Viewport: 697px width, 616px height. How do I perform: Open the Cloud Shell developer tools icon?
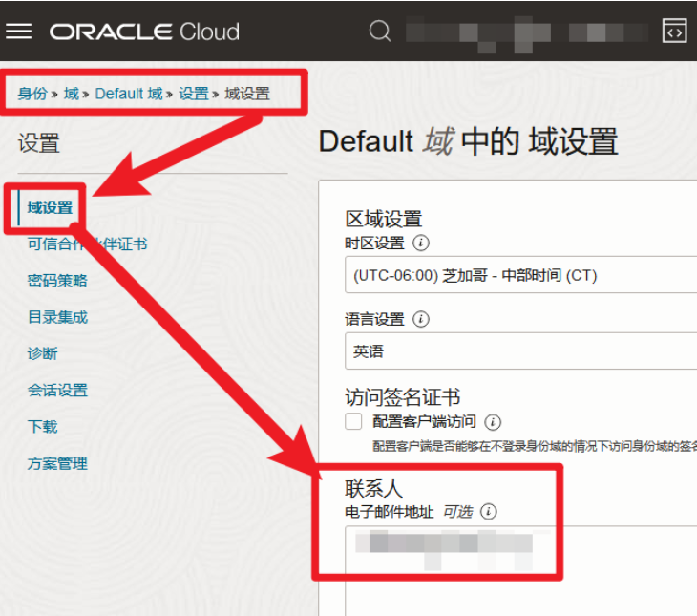coord(674,32)
